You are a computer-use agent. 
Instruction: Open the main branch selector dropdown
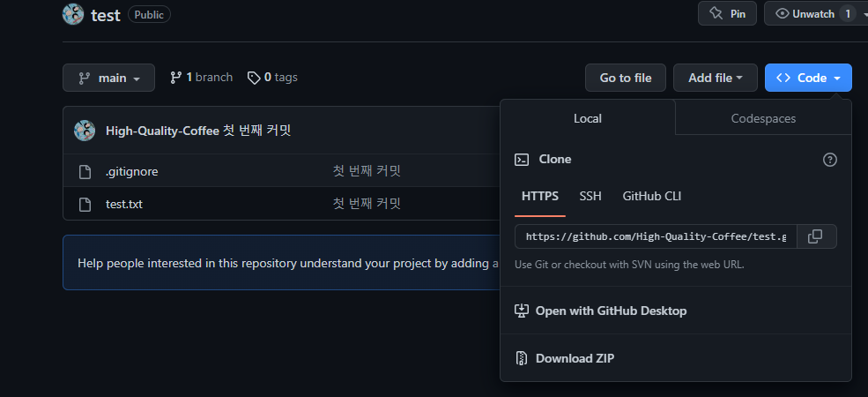pyautogui.click(x=108, y=78)
